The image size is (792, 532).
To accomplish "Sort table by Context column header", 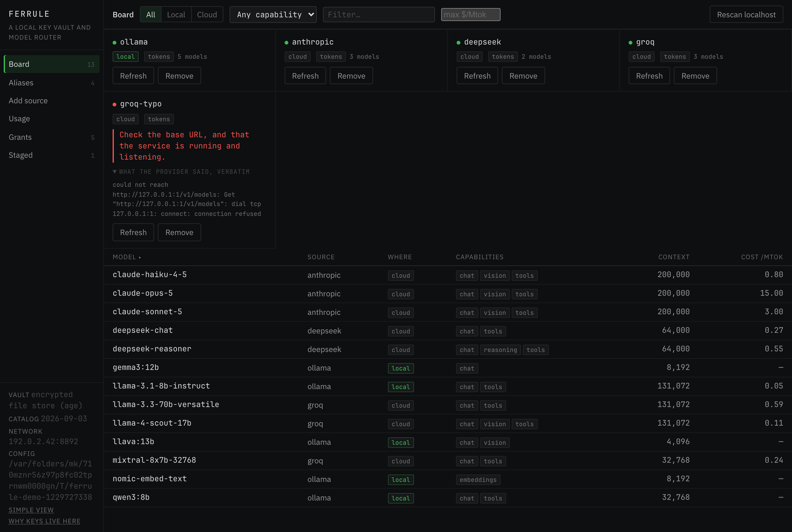I will tap(674, 257).
